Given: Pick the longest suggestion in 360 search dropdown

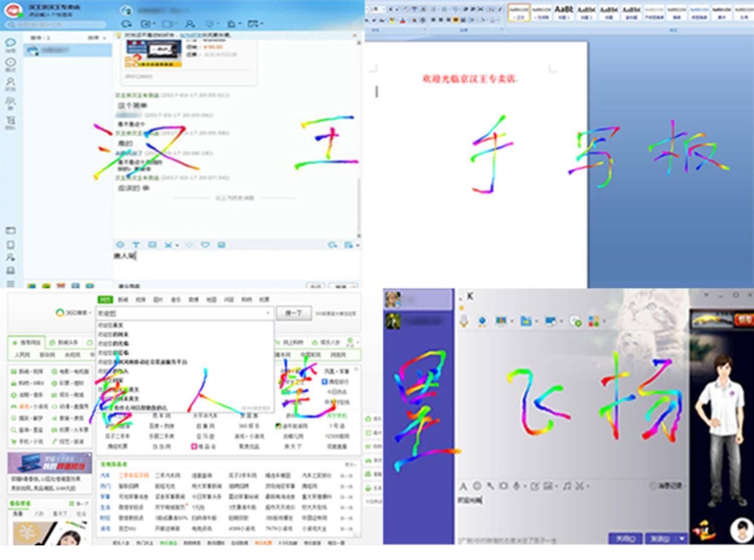Looking at the screenshot, I should pyautogui.click(x=142, y=362).
